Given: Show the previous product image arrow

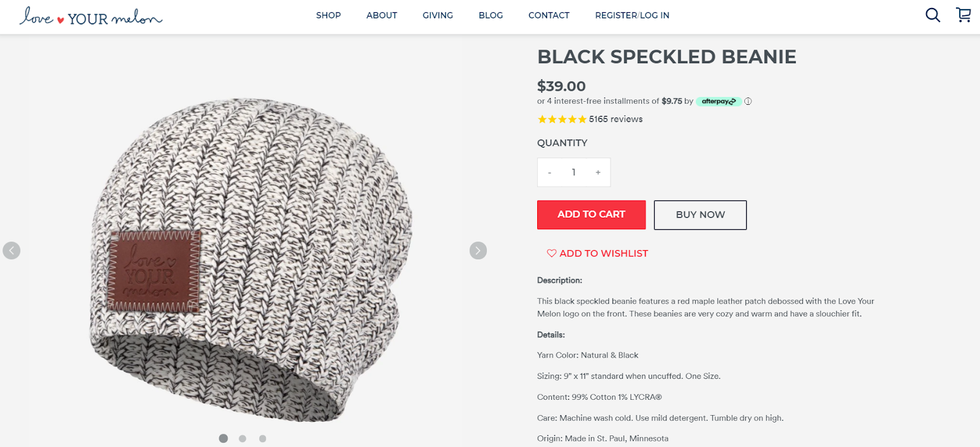Looking at the screenshot, I should 12,251.
